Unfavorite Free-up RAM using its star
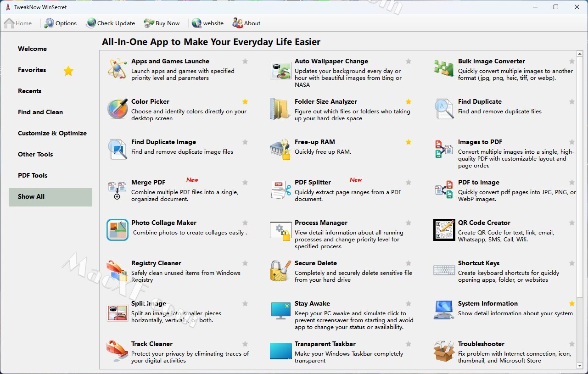This screenshot has height=374, width=588. click(409, 142)
